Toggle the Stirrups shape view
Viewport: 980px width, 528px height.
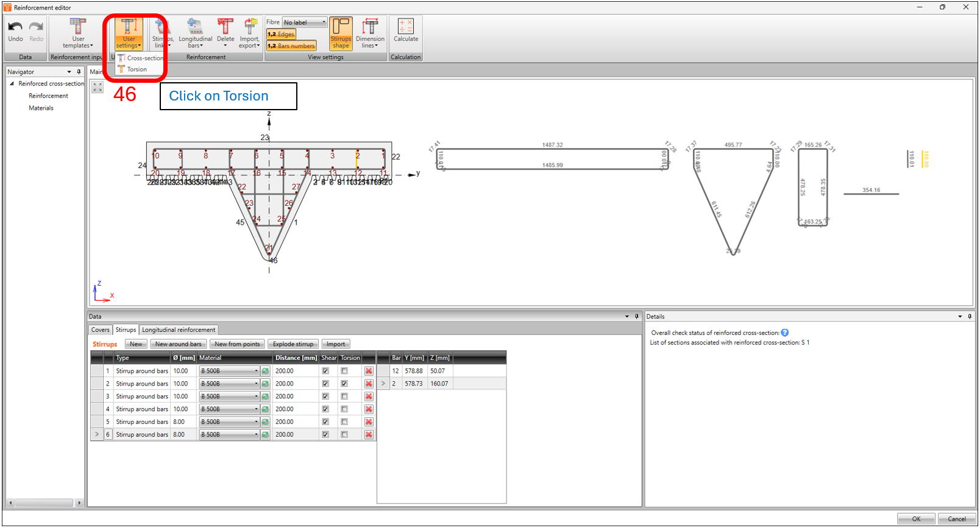(x=341, y=33)
